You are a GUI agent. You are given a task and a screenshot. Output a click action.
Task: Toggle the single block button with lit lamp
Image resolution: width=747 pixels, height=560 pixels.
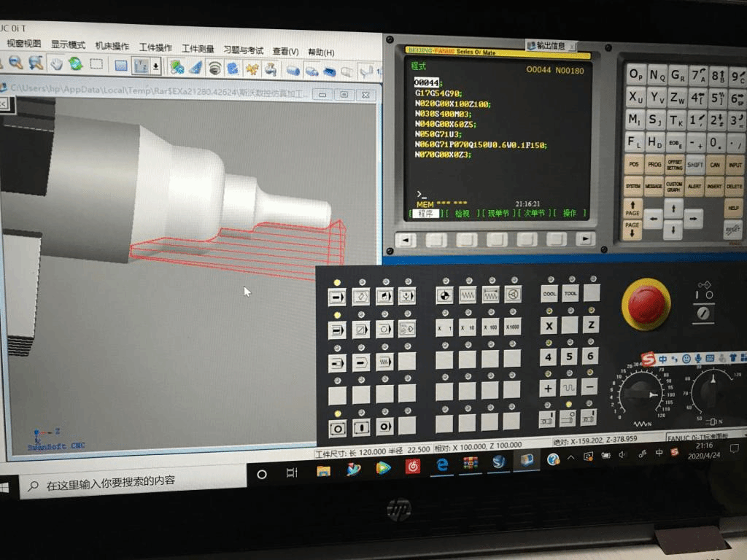coord(337,330)
